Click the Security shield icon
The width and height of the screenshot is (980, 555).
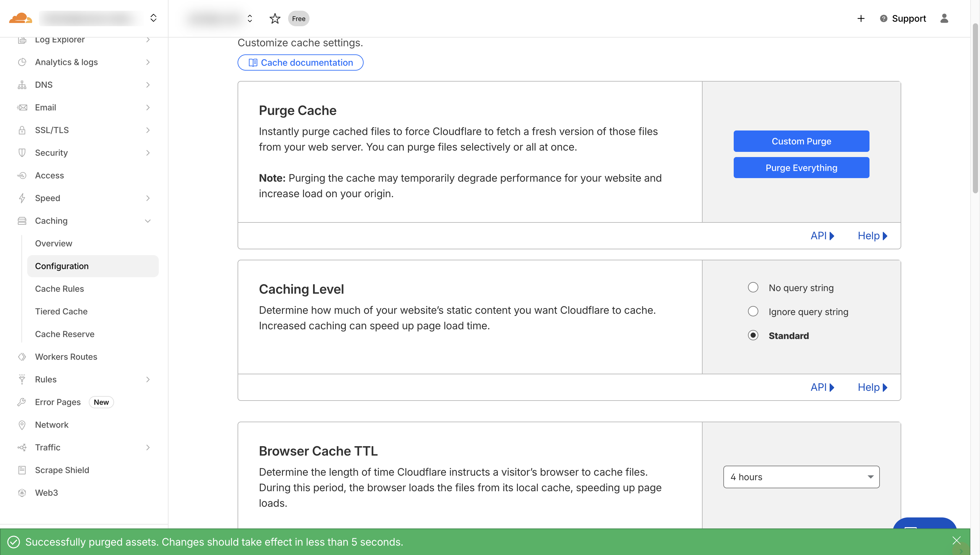22,153
